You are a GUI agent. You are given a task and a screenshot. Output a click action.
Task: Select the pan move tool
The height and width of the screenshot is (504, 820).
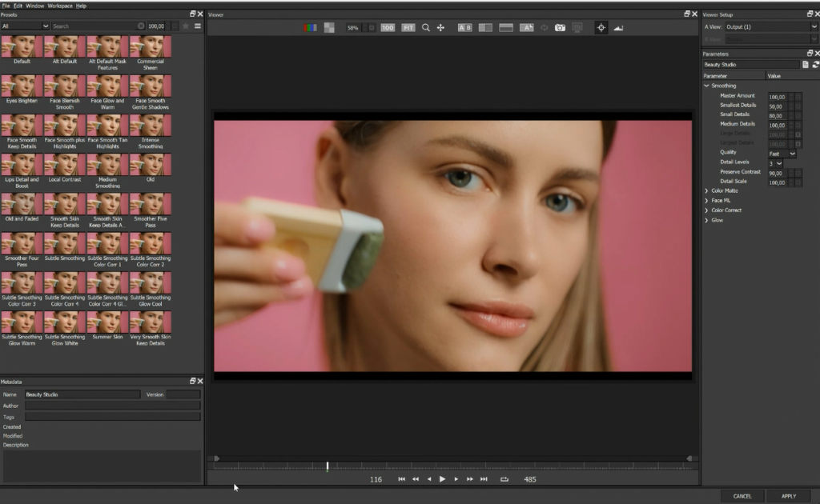click(x=440, y=27)
